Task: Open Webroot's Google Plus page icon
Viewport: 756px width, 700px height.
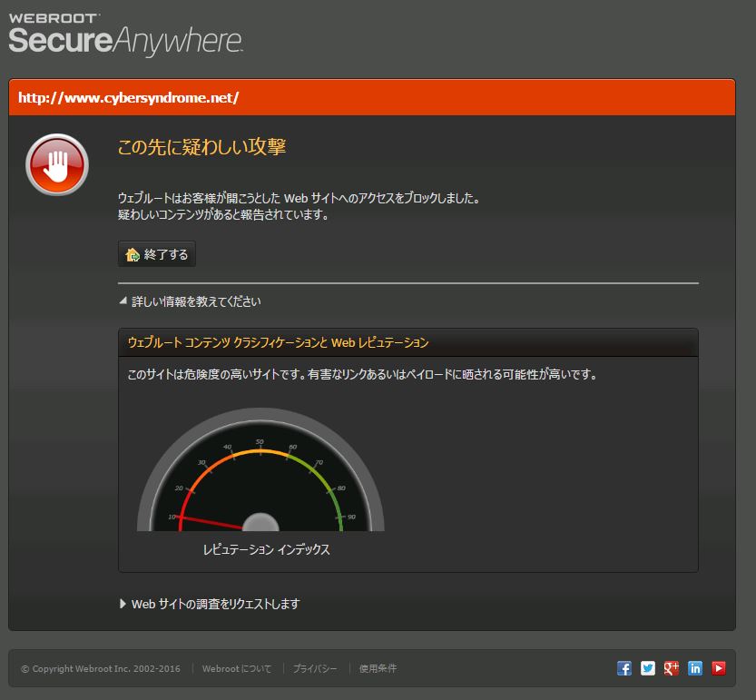Action: click(672, 668)
